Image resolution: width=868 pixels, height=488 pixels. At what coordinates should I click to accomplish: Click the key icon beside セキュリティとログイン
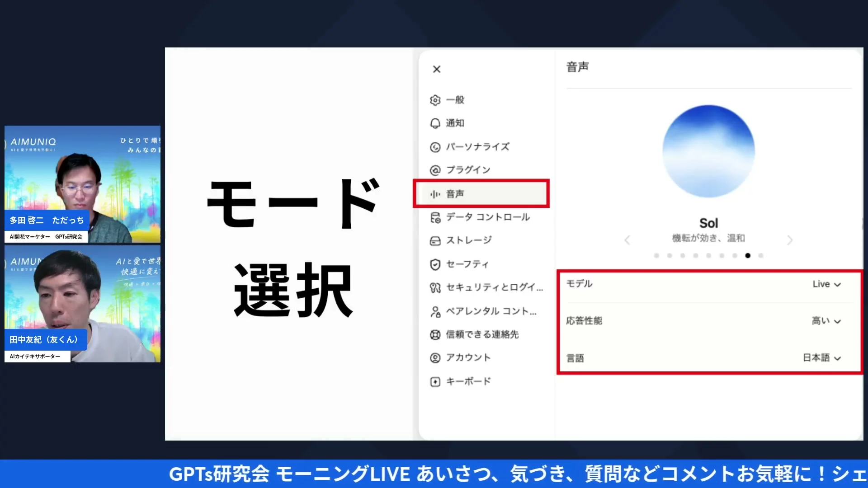[435, 287]
